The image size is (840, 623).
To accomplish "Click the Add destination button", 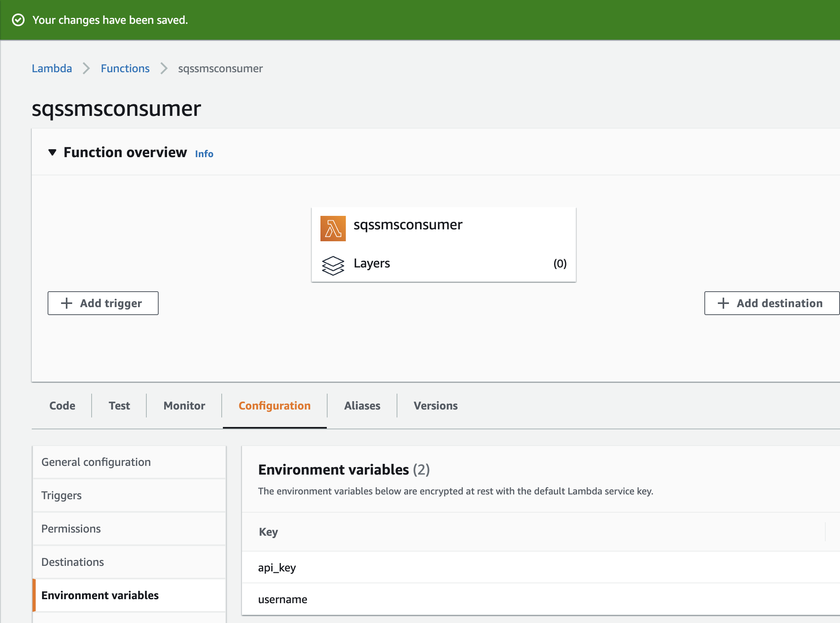I will [x=772, y=303].
